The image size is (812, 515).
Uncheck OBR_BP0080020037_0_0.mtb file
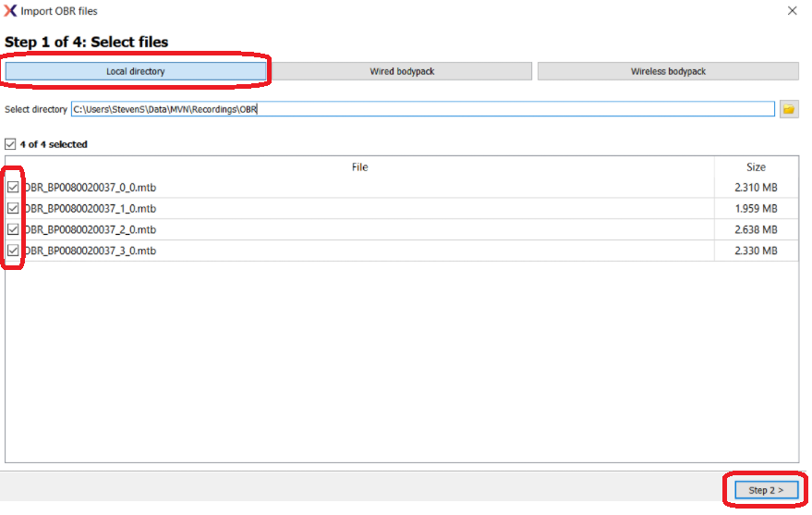(x=13, y=187)
